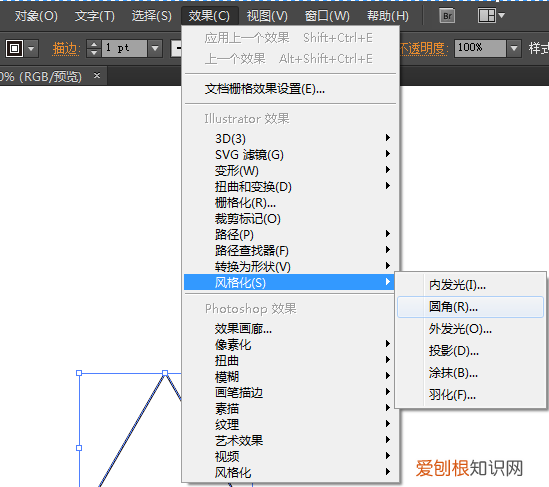Open dropdown next to stroke box
The height and width of the screenshot is (487, 549).
tap(31, 48)
